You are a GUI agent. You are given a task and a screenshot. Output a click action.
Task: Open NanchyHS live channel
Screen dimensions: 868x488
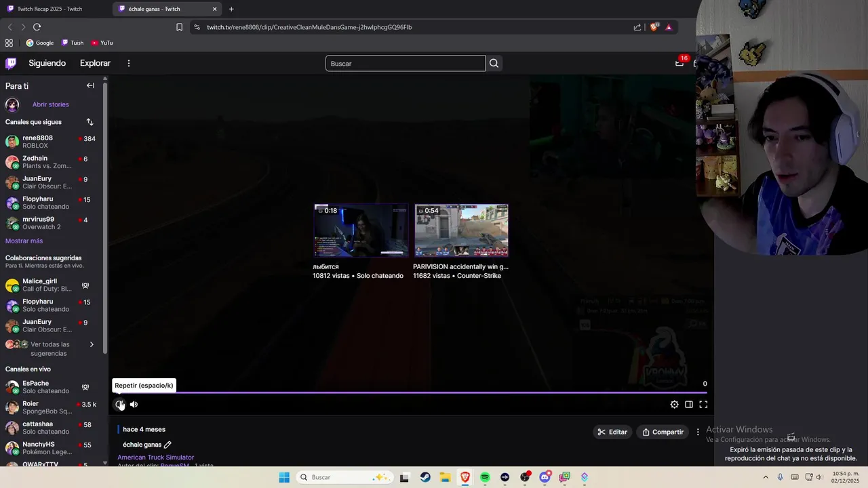point(52,448)
